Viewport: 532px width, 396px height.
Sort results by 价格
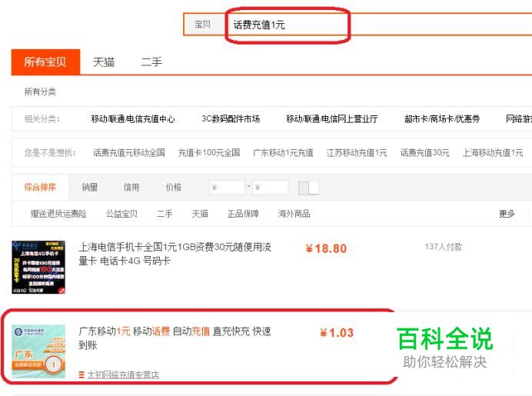click(x=174, y=188)
